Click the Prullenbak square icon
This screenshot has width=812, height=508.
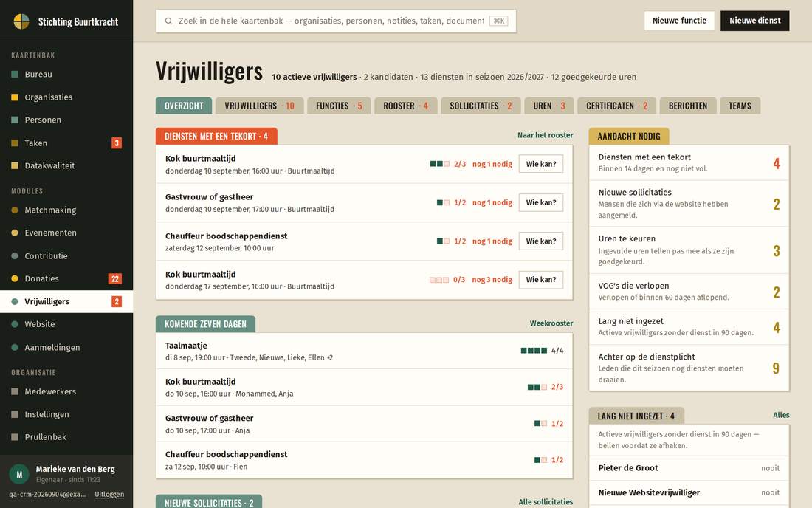coord(15,437)
